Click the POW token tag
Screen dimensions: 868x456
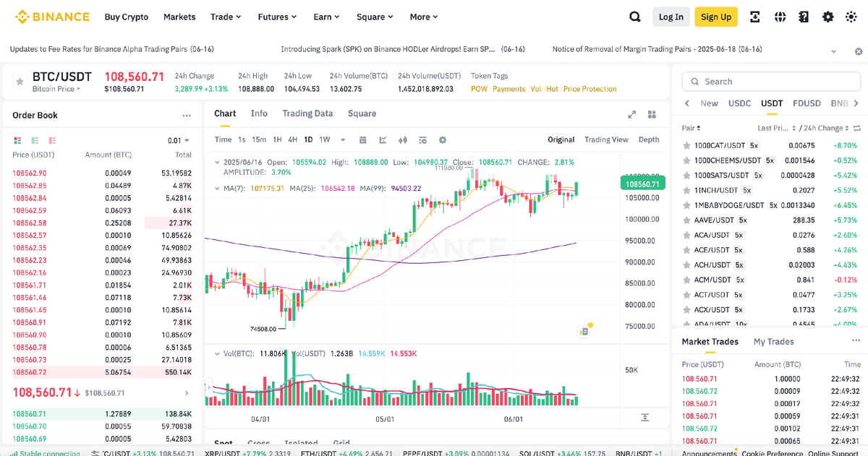pos(479,89)
